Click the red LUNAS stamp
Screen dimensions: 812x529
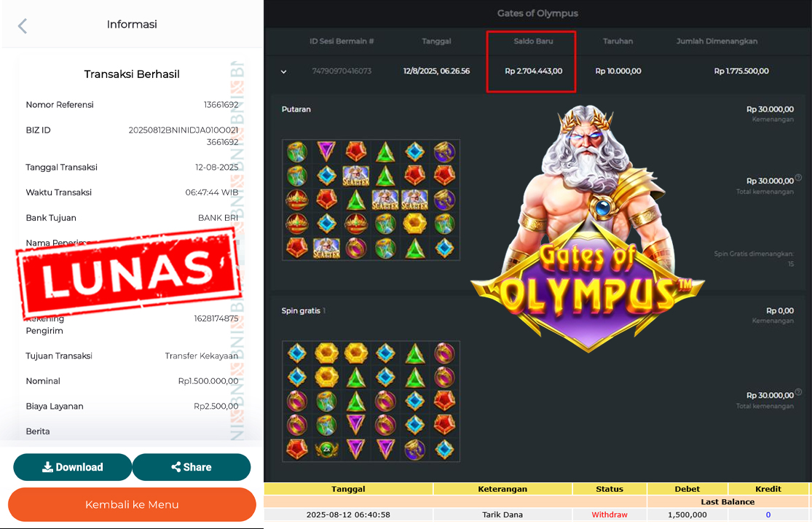pos(130,275)
